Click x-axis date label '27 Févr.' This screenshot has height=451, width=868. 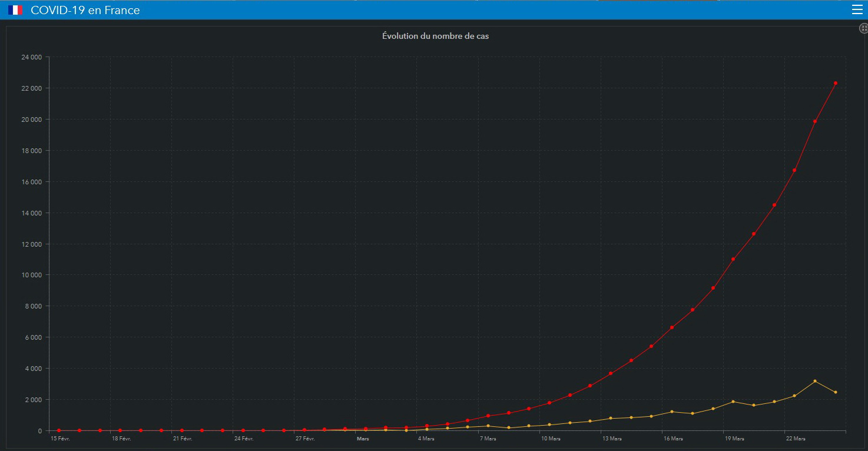pos(305,439)
